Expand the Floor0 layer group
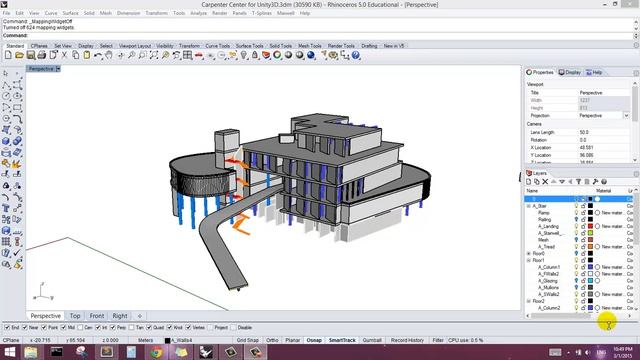The image size is (640, 360). point(529,253)
